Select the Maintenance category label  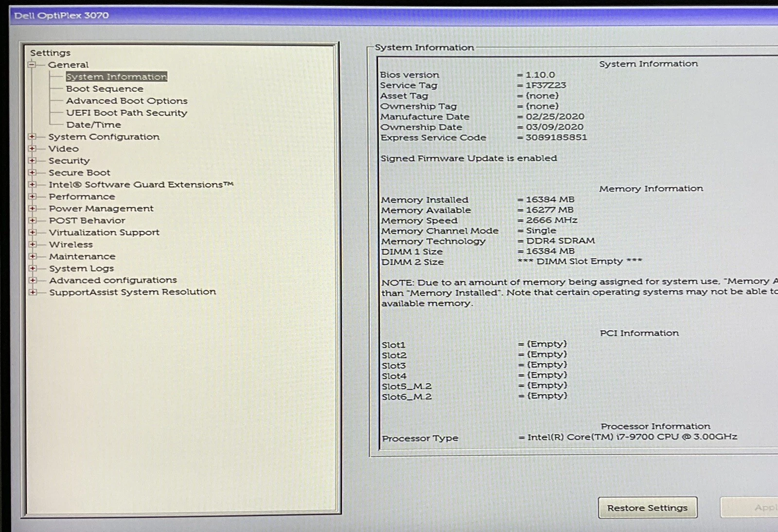82,256
